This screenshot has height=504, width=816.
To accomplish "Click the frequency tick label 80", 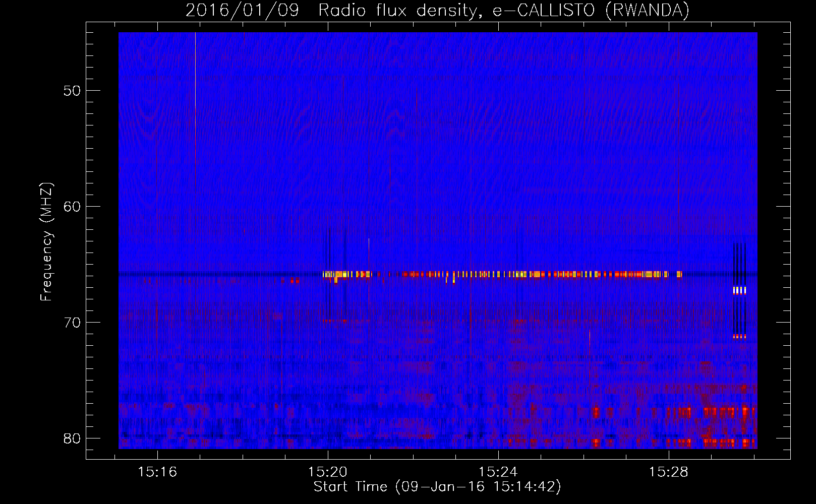I will (72, 438).
